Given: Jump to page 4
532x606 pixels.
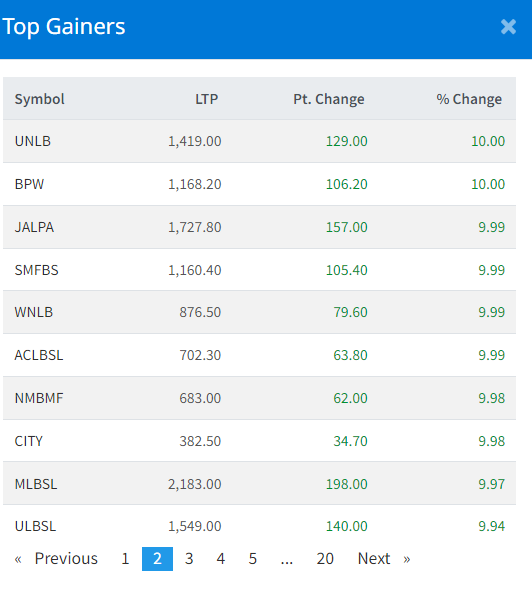Looking at the screenshot, I should (221, 559).
